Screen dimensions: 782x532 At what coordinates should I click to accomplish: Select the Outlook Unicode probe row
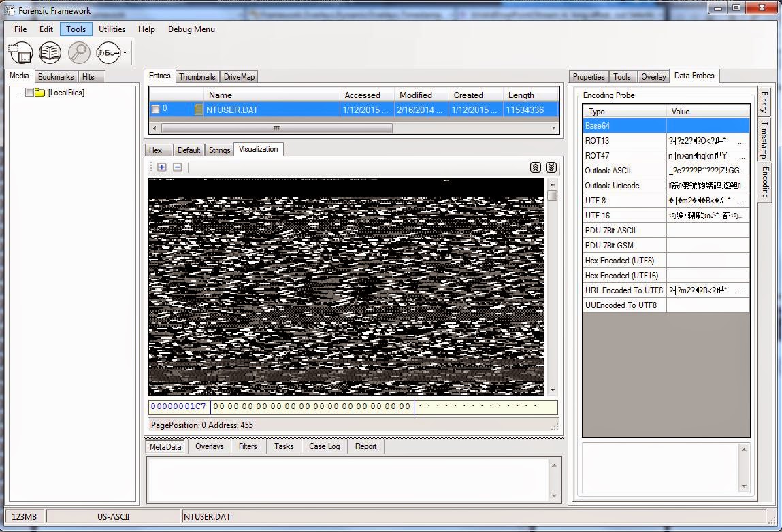(x=666, y=186)
